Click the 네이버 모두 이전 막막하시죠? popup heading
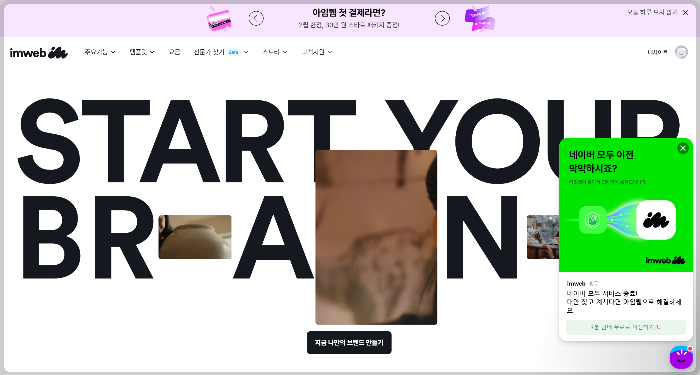 [601, 162]
